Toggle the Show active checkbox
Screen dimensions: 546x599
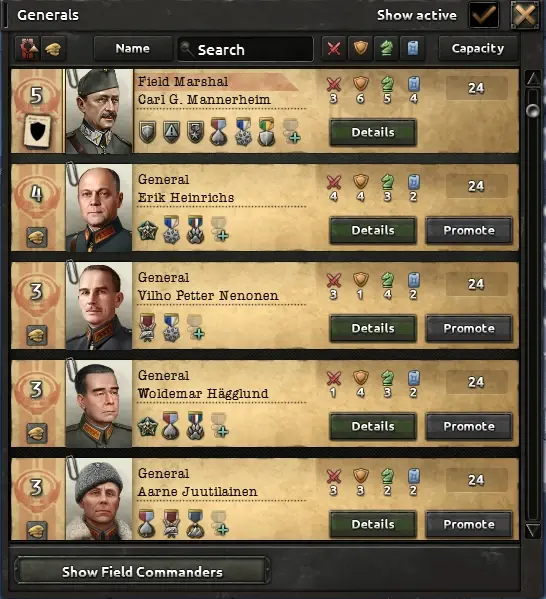pyautogui.click(x=484, y=15)
